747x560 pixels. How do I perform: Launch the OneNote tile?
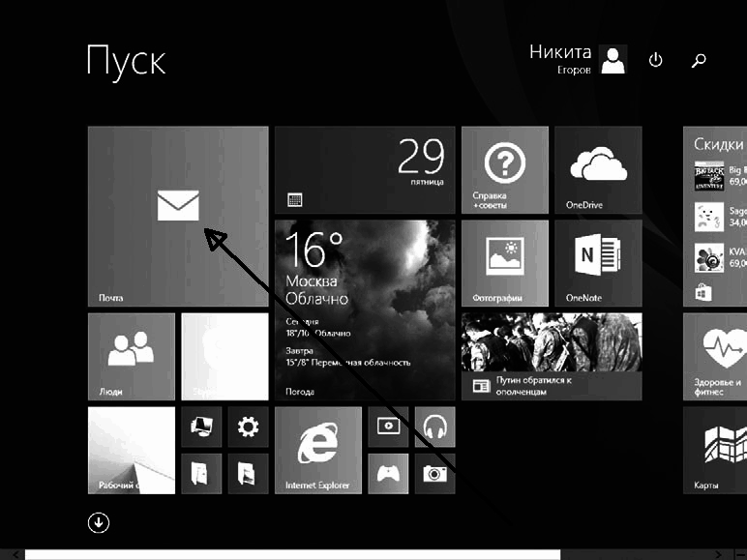click(598, 263)
